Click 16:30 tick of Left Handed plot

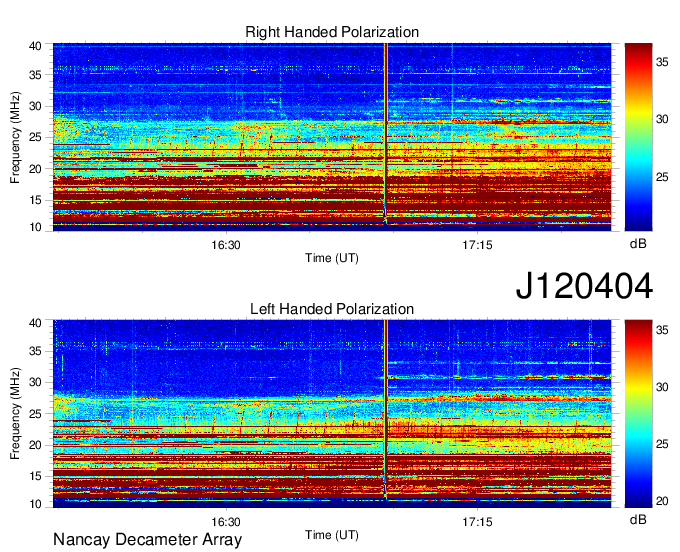point(226,522)
